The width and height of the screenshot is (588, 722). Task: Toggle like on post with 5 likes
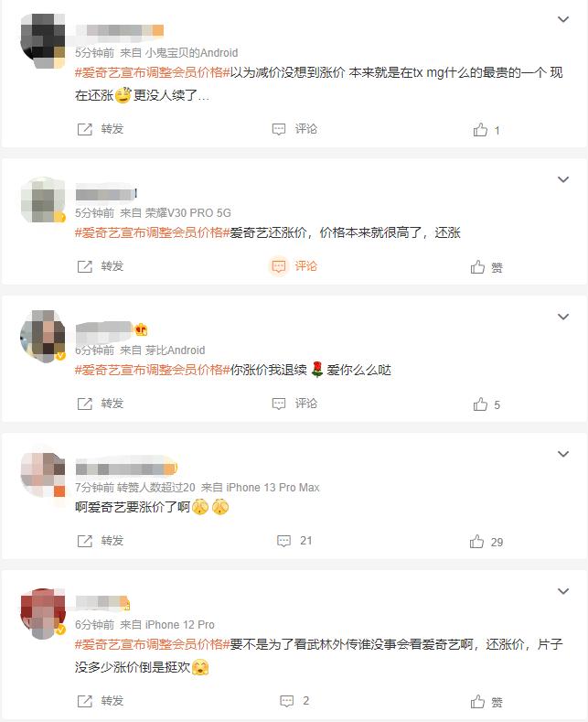pos(486,404)
